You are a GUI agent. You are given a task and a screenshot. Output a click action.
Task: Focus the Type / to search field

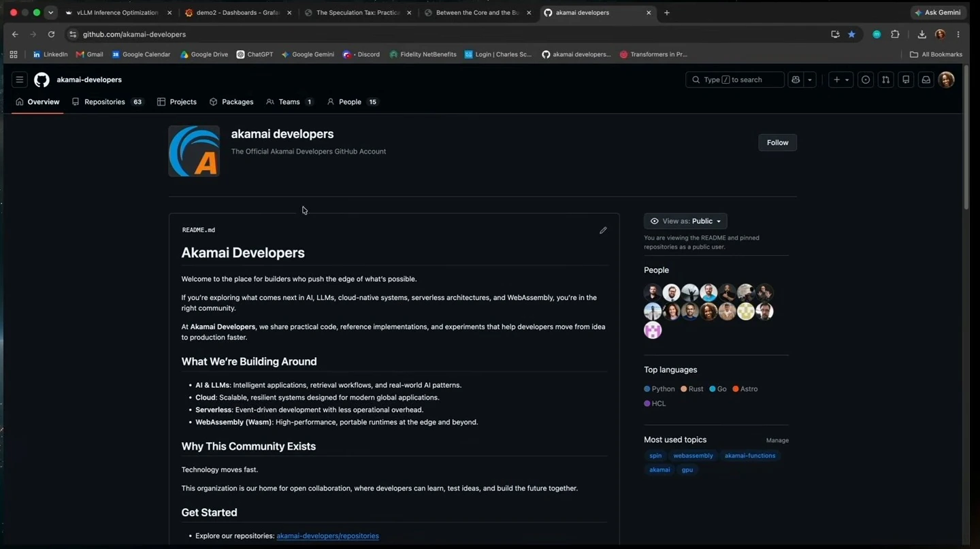click(x=735, y=80)
